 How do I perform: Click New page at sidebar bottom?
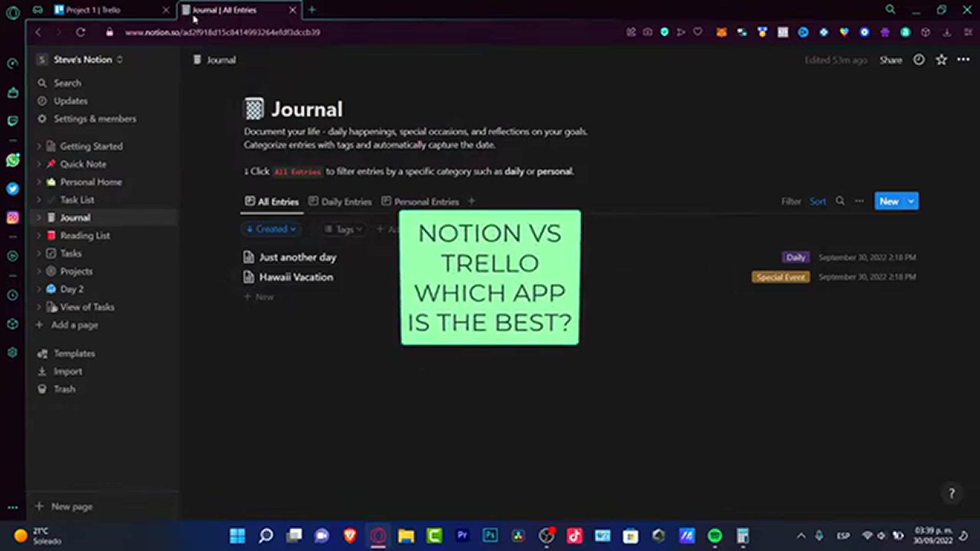(x=65, y=506)
